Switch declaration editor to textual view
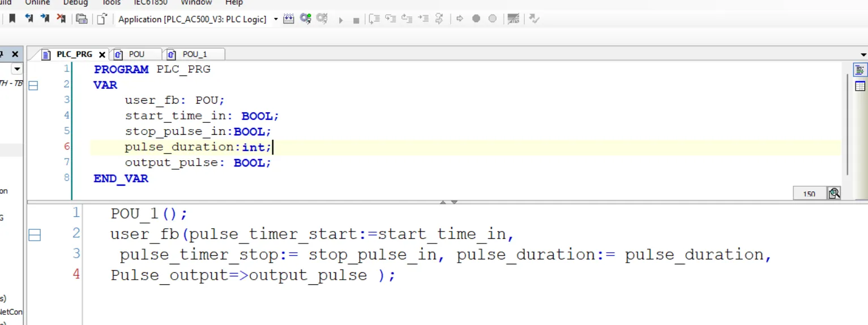868x325 pixels. [x=860, y=70]
